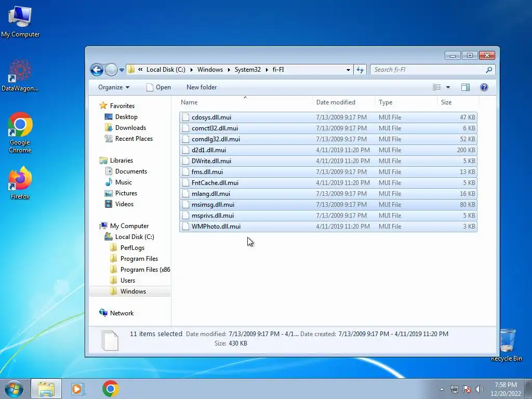Click the Change your view icon

(436, 87)
